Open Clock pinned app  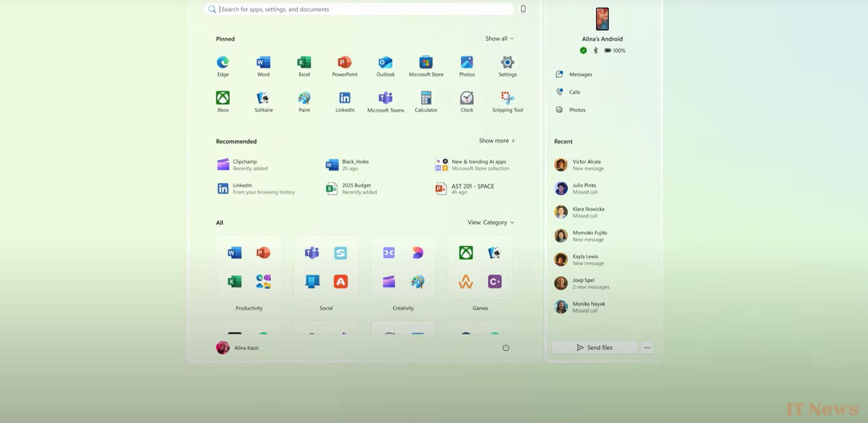click(x=467, y=102)
